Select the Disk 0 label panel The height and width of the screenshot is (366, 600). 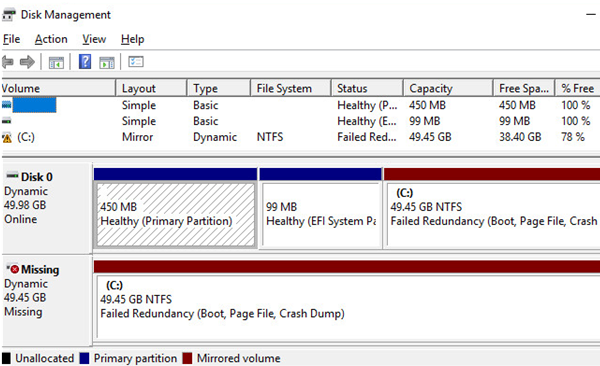pos(47,208)
